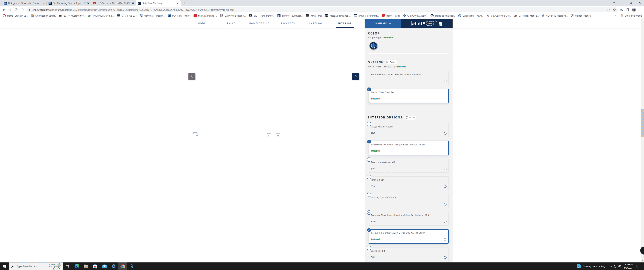Switch to the Packages step

click(x=287, y=23)
